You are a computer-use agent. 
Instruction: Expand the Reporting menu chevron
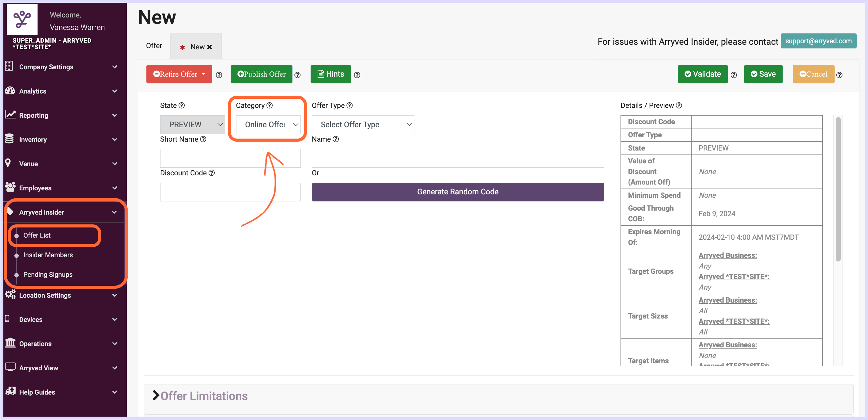coord(115,115)
